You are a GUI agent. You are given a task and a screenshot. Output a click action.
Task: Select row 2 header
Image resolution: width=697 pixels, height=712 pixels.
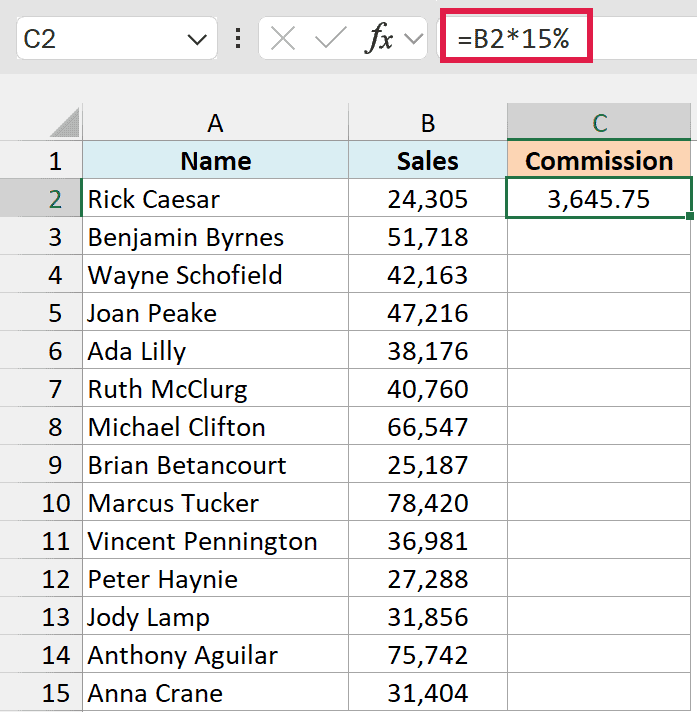click(41, 198)
